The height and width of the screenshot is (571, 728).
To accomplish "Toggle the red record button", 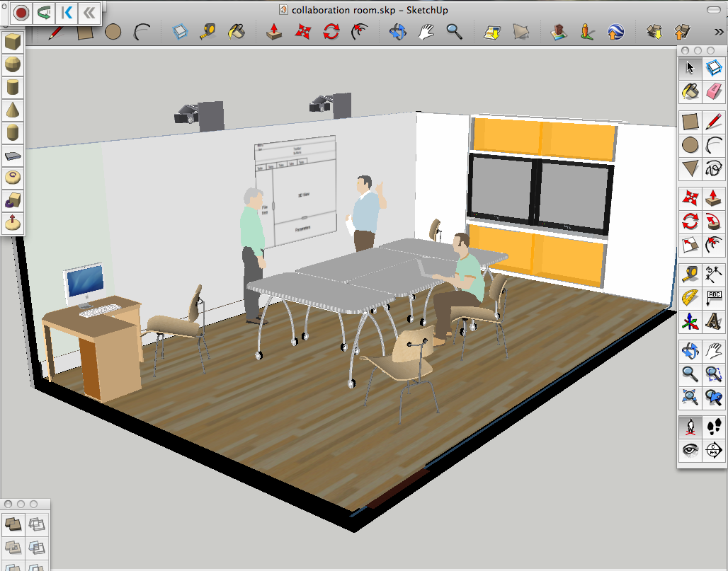I will point(21,12).
